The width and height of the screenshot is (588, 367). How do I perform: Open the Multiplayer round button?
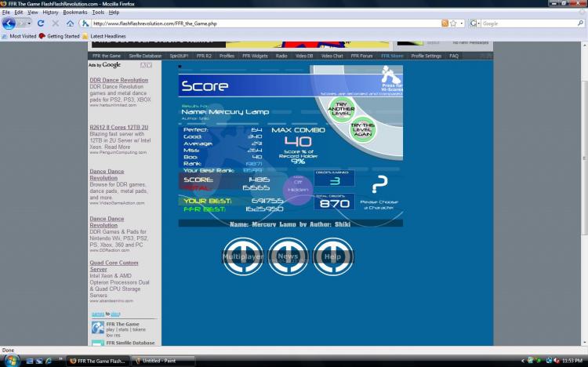tap(242, 256)
